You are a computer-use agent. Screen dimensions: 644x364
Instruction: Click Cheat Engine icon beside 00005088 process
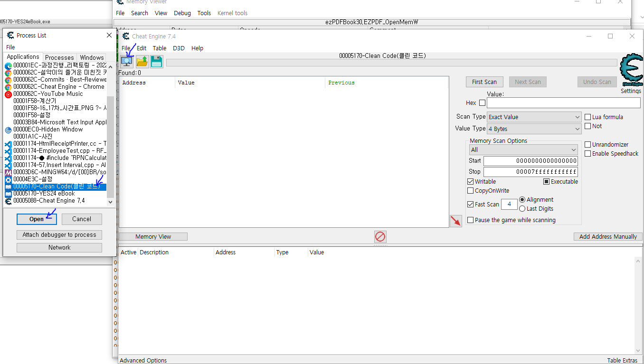8,201
